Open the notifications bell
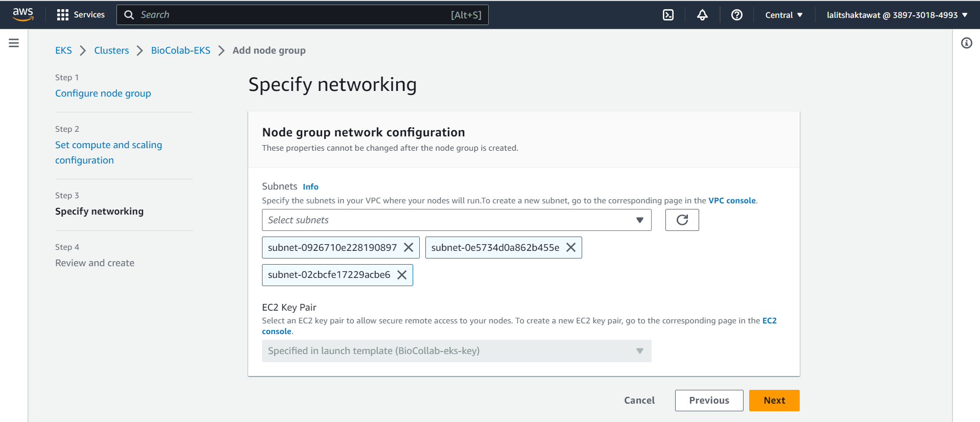Image resolution: width=980 pixels, height=422 pixels. tap(702, 15)
